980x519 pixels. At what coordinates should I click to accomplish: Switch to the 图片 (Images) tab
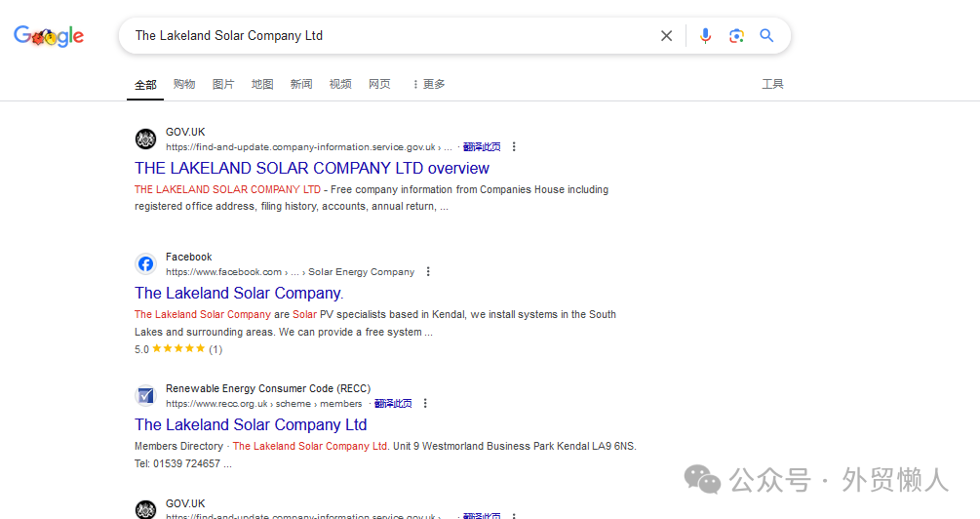coord(223,84)
